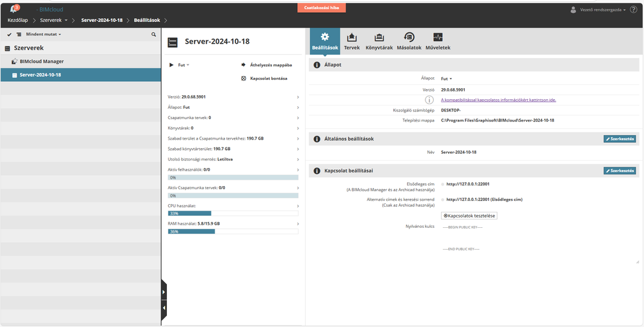The image size is (644, 327).
Task: Click the BIMcloud Manager icon
Action: (15, 61)
